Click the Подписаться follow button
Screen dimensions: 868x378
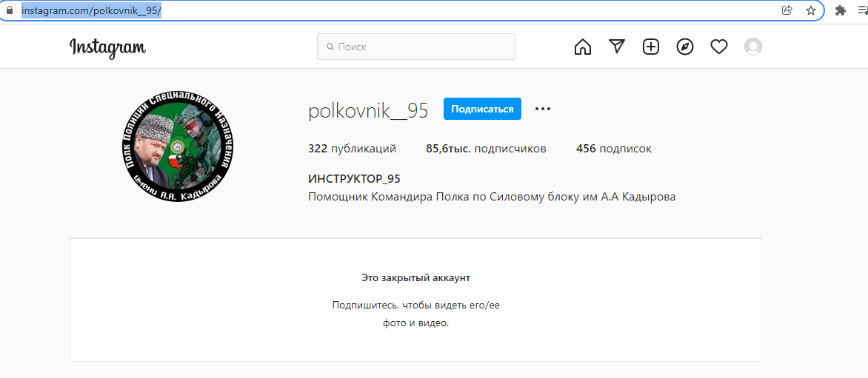pyautogui.click(x=482, y=109)
